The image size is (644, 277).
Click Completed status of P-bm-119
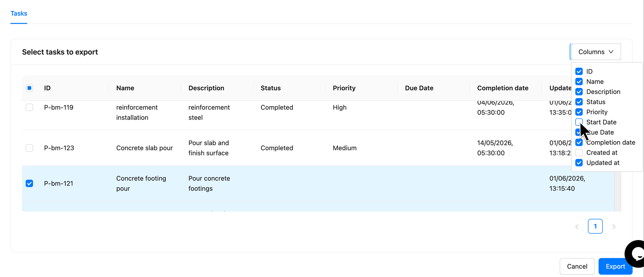(x=277, y=107)
